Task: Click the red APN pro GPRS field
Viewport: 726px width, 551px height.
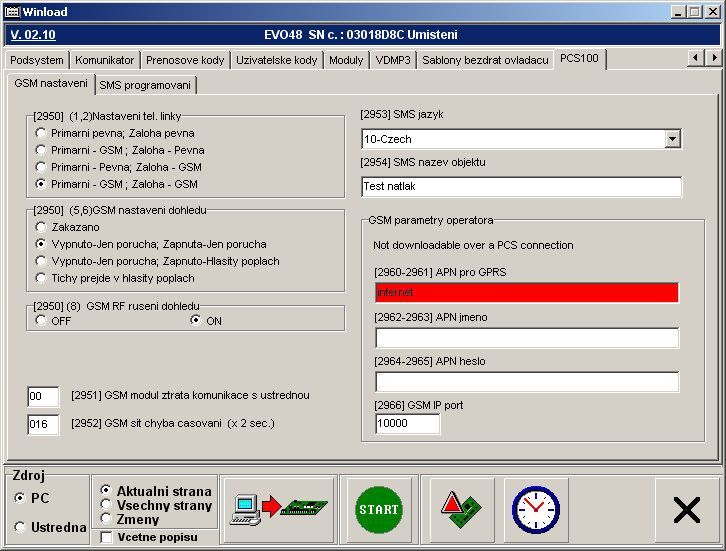Action: (x=526, y=292)
